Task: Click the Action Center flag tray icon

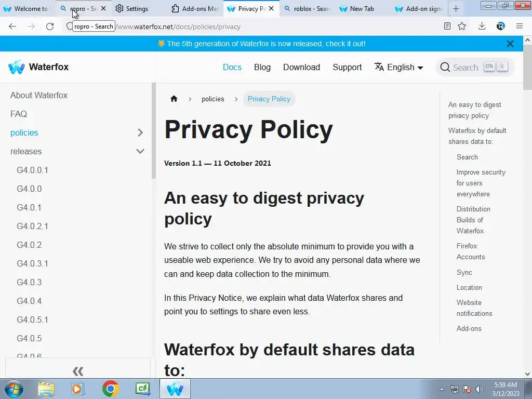Action: point(467,389)
